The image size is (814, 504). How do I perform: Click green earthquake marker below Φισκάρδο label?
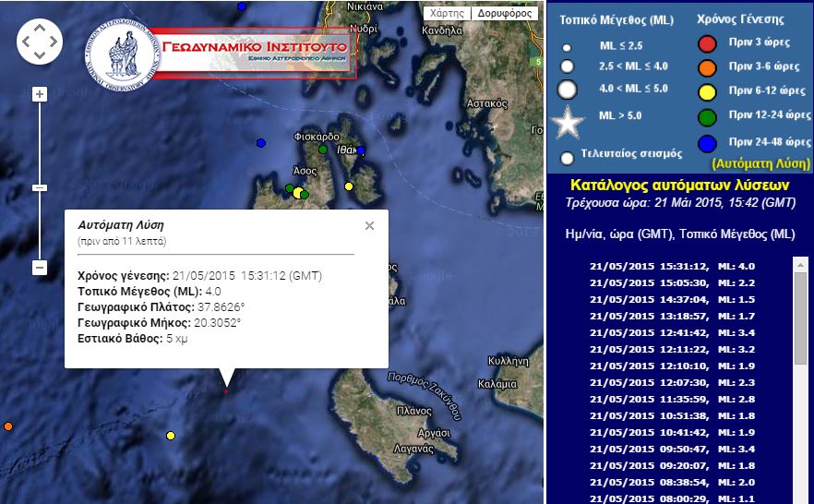pyautogui.click(x=323, y=150)
